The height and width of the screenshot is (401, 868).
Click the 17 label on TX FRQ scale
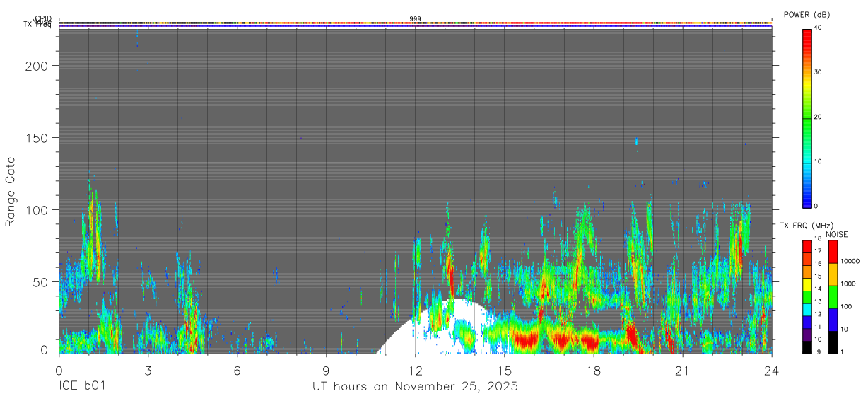point(818,251)
